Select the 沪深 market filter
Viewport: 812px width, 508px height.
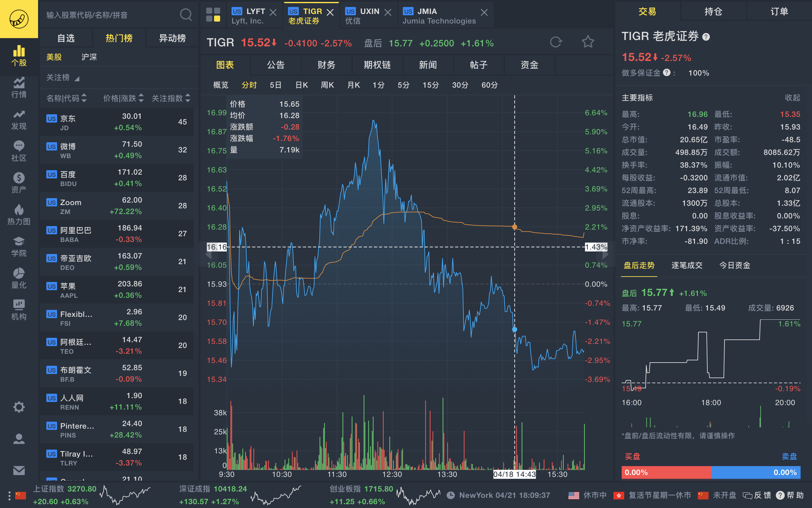pyautogui.click(x=89, y=57)
